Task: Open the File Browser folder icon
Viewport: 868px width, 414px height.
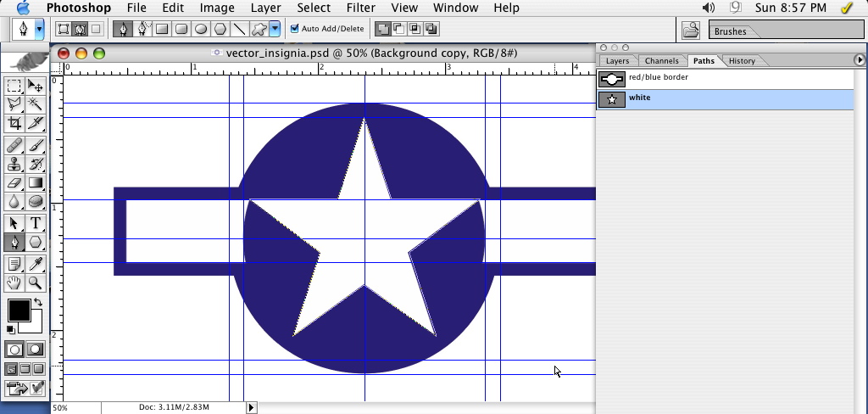Action: pyautogui.click(x=690, y=30)
